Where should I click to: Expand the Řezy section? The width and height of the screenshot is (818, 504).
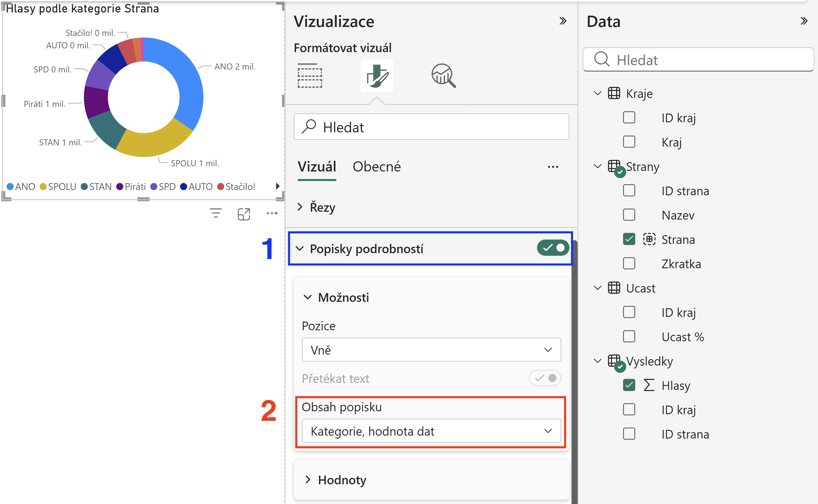[300, 207]
